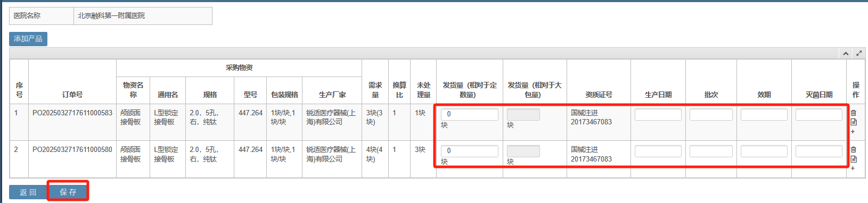
Task: Click the 效期 field in row 1
Action: pos(764,114)
